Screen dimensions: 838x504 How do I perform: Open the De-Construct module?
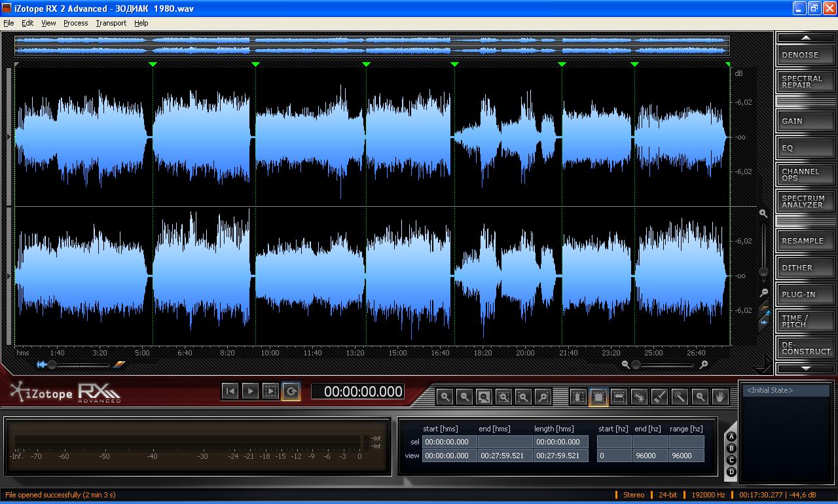(806, 348)
